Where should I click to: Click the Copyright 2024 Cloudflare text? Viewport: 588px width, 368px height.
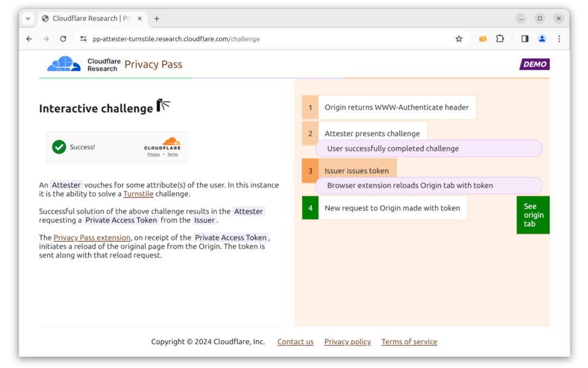[x=208, y=342]
